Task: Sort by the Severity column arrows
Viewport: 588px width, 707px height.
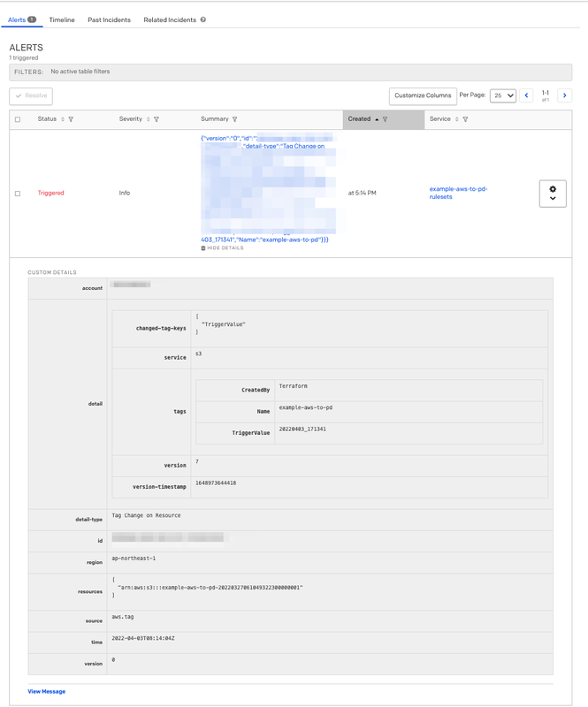Action: 148,119
